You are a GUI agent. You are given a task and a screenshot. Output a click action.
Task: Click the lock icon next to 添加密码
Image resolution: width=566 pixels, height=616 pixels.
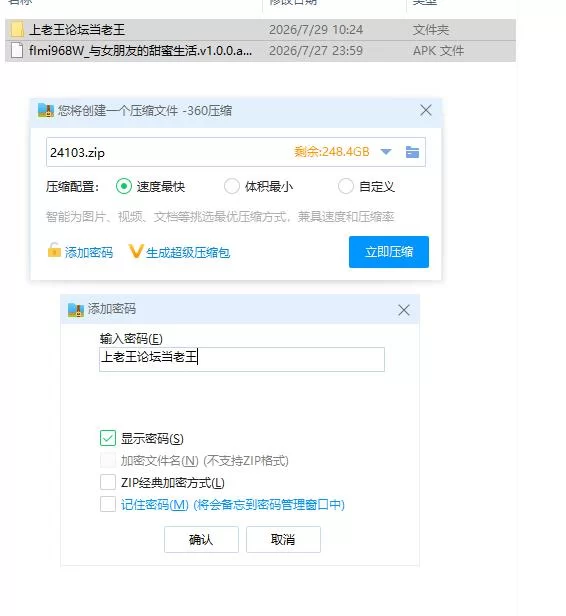54,250
